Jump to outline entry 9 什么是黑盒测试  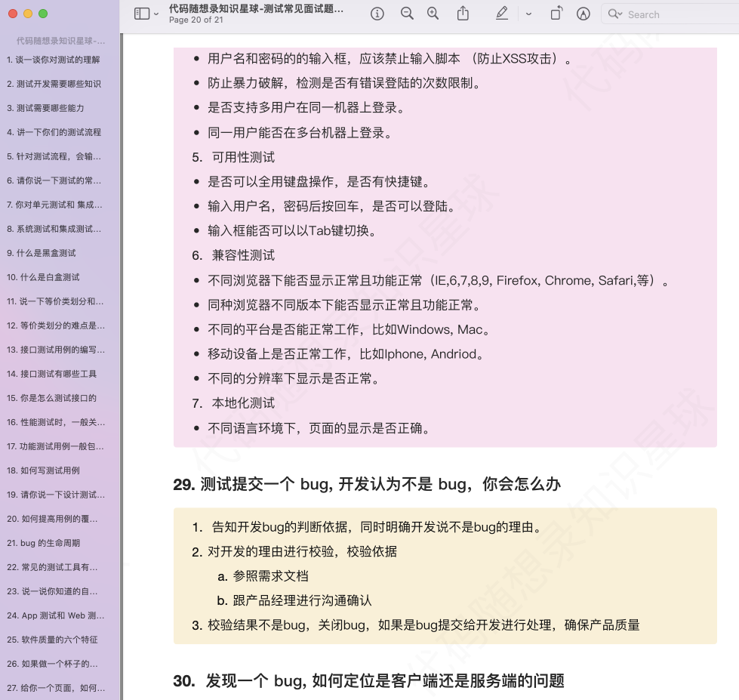41,253
